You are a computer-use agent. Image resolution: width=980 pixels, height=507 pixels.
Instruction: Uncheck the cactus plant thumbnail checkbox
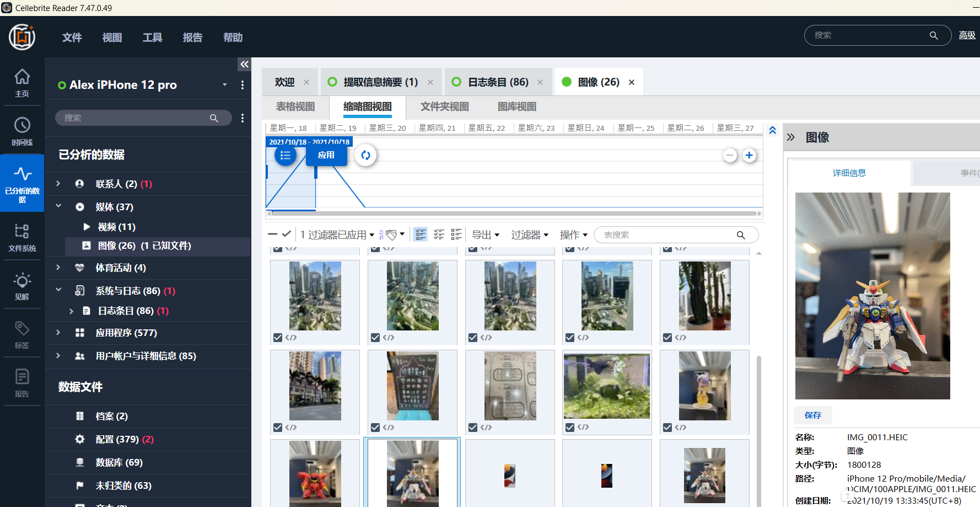pos(667,338)
